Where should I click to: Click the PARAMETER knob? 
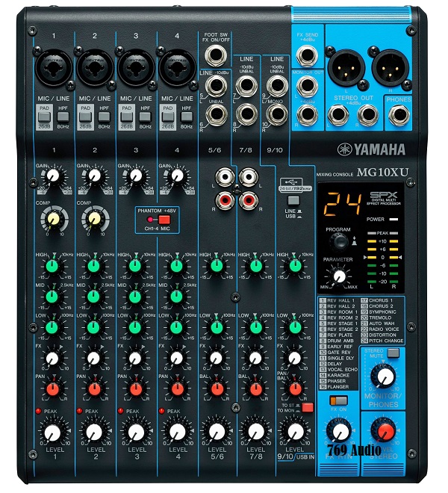pos(339,276)
